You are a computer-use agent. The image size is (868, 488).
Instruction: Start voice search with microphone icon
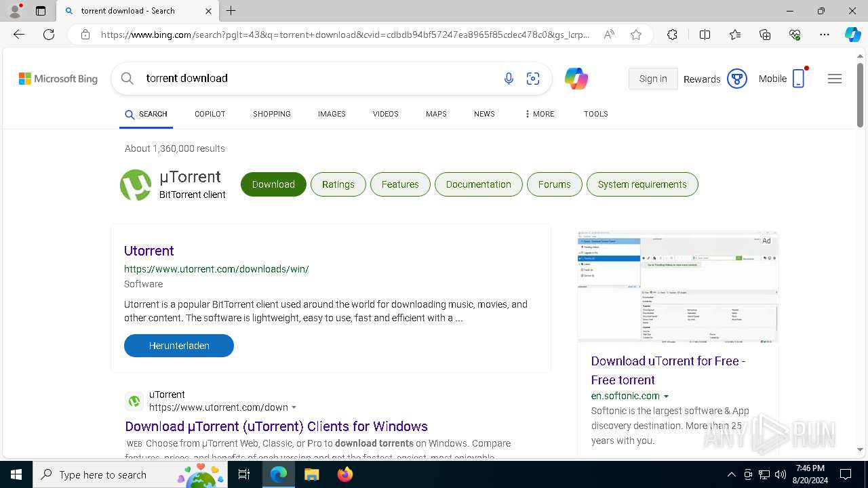[x=509, y=79]
